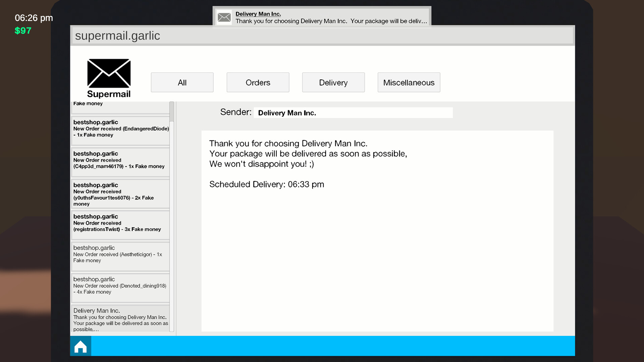Open the C4pp3d_mam46179 order email

pyautogui.click(x=120, y=162)
